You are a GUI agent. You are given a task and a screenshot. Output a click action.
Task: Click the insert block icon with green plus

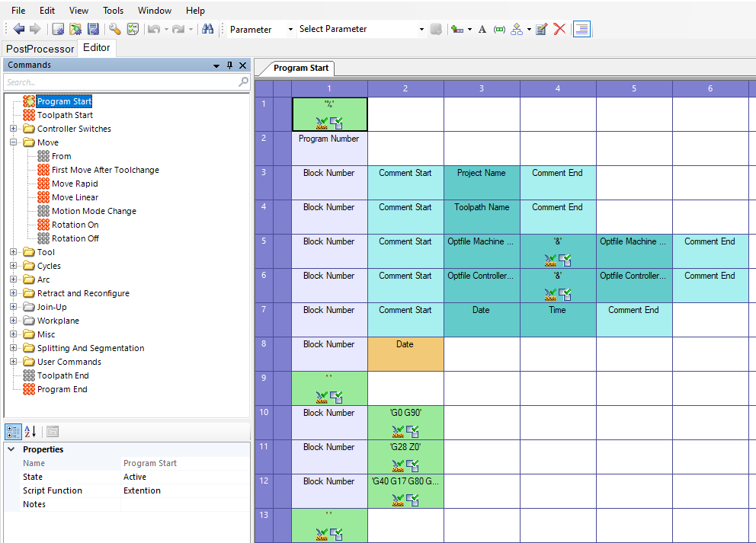point(457,30)
